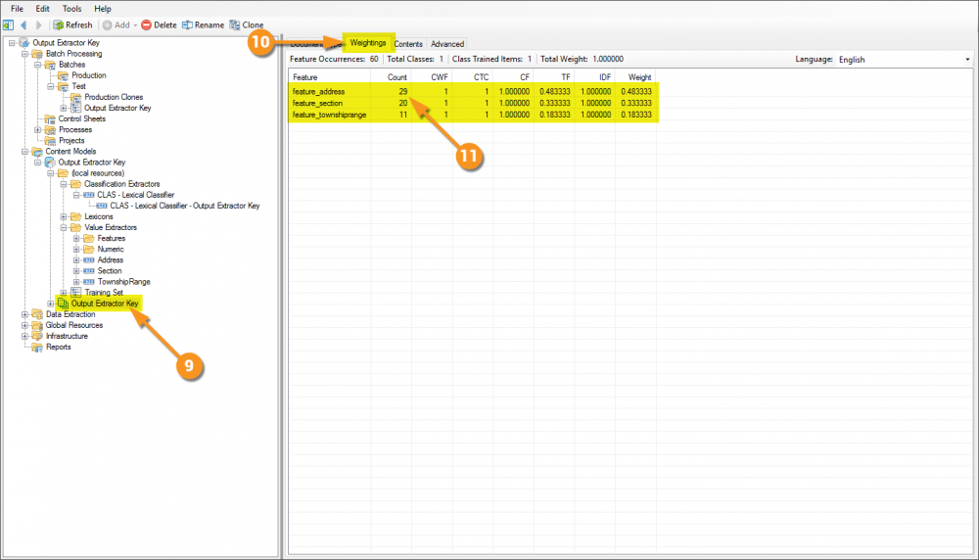This screenshot has width=979, height=560.
Task: Open the File menu
Action: tap(17, 9)
